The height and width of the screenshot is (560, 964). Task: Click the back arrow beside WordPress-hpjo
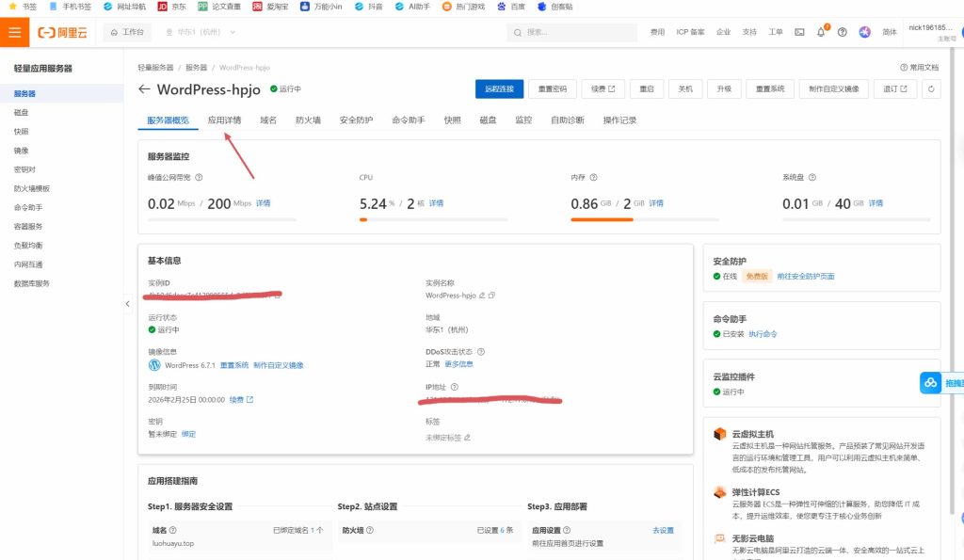click(144, 89)
